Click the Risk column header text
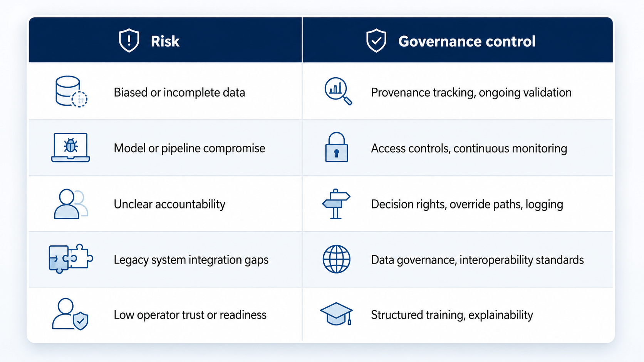This screenshot has width=644, height=362. point(165,42)
